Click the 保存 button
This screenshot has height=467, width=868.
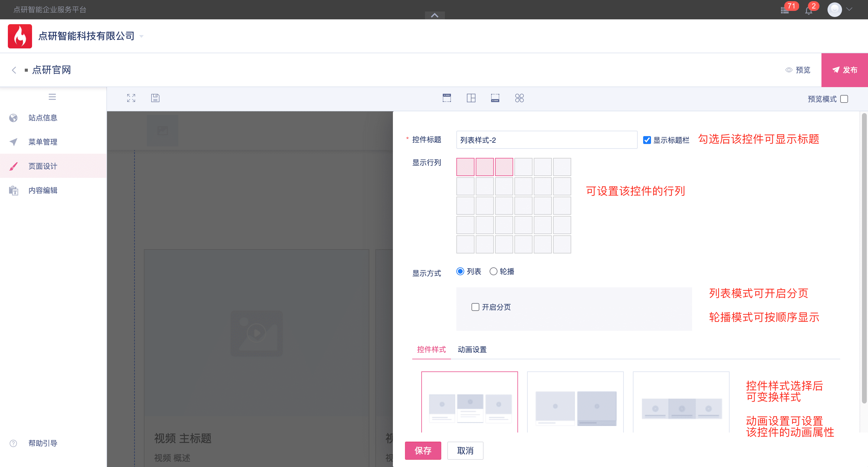(423, 450)
